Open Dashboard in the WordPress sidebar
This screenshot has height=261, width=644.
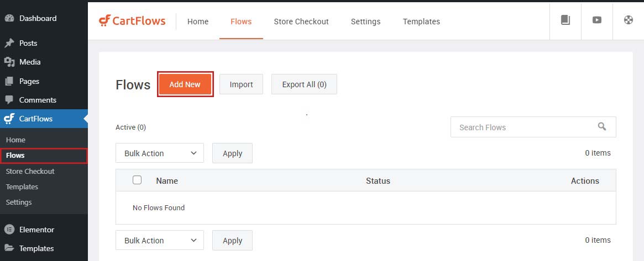[x=38, y=18]
